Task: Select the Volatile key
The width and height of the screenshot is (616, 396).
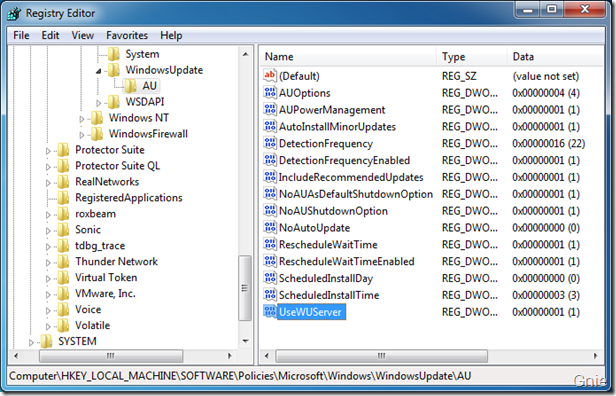Action: pyautogui.click(x=93, y=325)
